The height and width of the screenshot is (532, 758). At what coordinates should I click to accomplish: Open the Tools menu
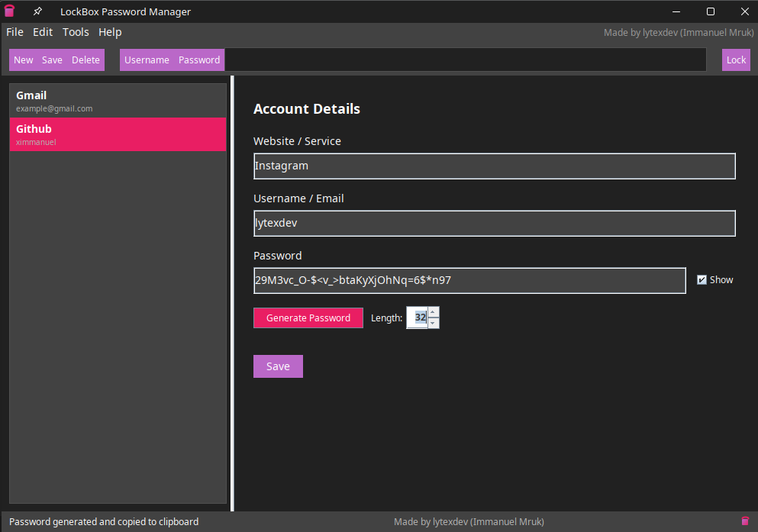pos(76,32)
